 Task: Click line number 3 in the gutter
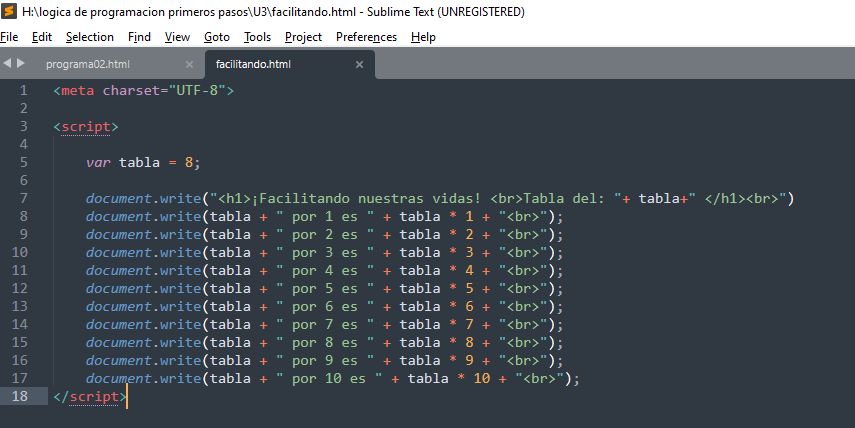coord(23,126)
